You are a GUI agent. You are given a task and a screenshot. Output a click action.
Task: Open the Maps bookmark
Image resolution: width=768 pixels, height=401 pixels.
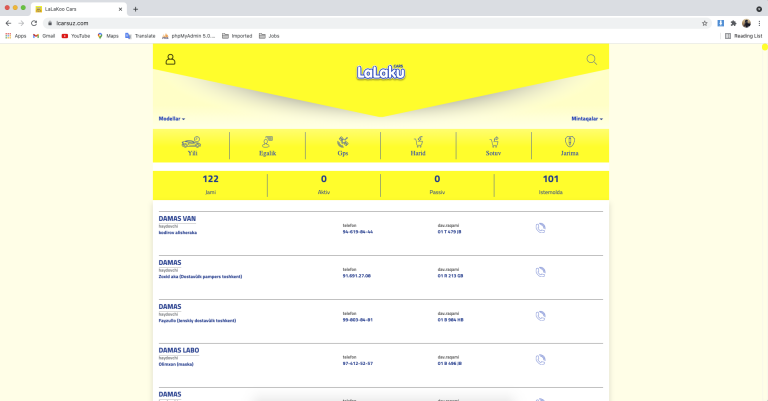click(x=108, y=36)
